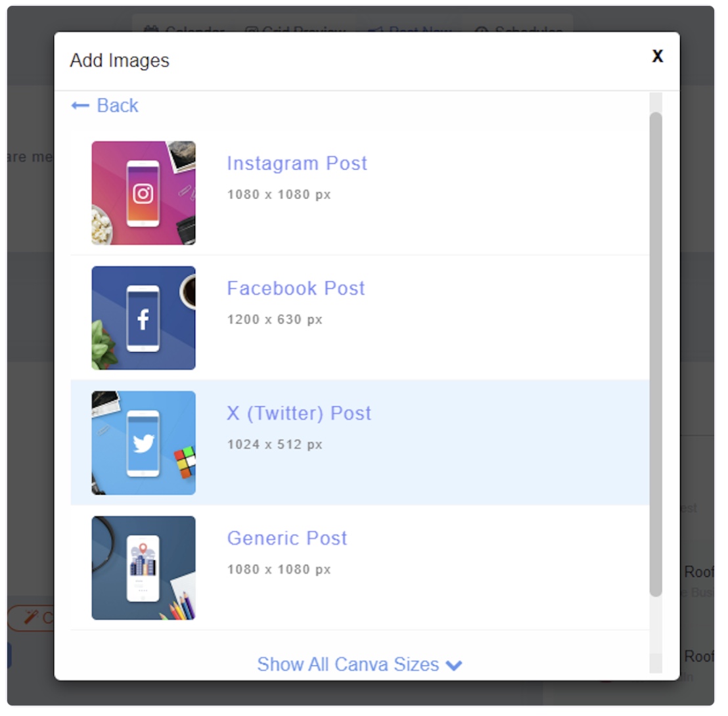This screenshot has width=728, height=716.
Task: Click the magic wand icon behind the dialog
Action: 31,617
